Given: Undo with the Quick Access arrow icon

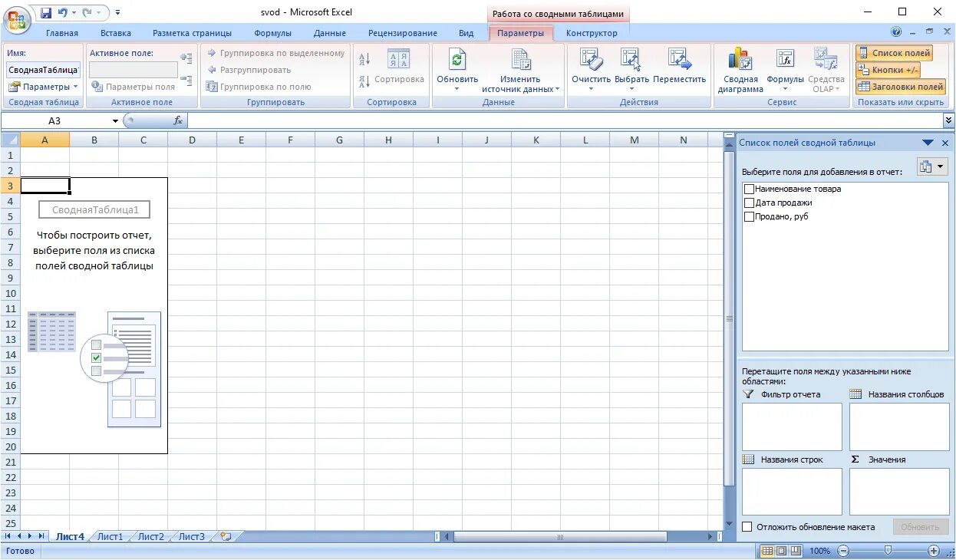Looking at the screenshot, I should tap(62, 12).
